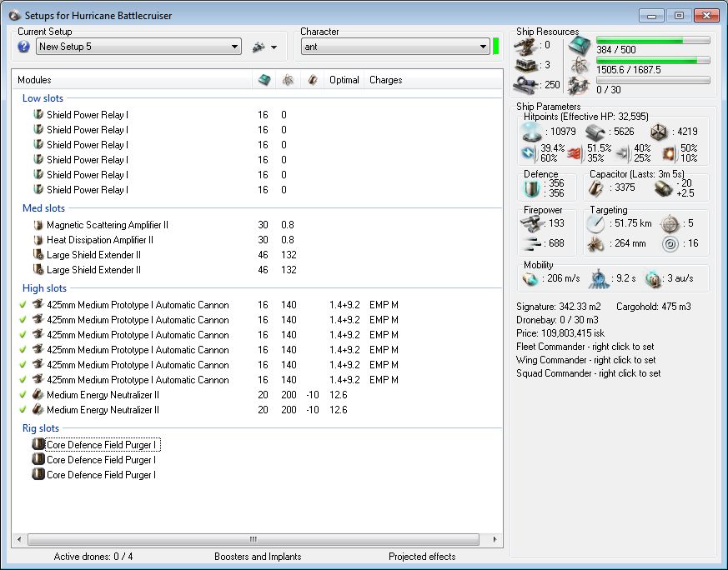Click the capacitor column header icon
The height and width of the screenshot is (570, 728).
point(313,80)
